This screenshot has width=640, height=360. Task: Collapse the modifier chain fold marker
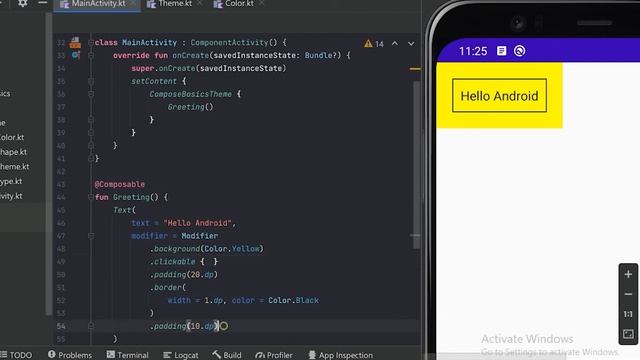91,236
